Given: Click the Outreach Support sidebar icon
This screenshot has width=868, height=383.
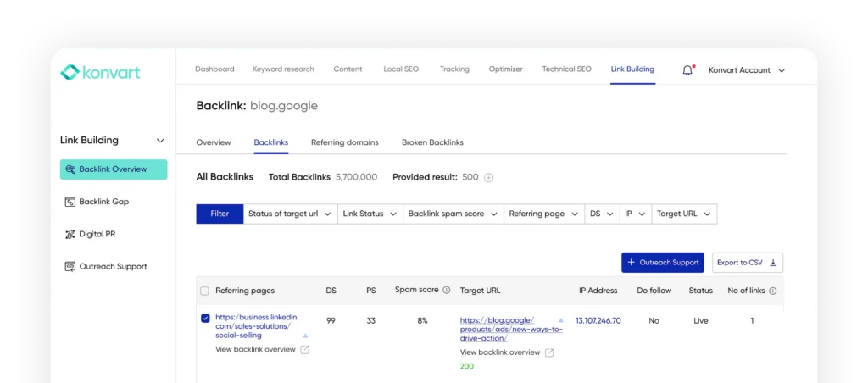Looking at the screenshot, I should coord(70,267).
